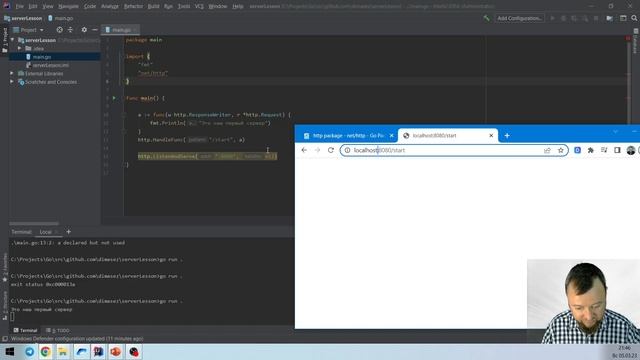
Task: Open the Build menu
Action: tap(153, 6)
